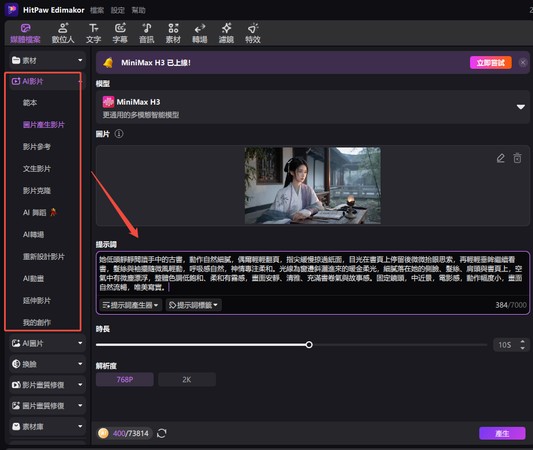Image resolution: width=533 pixels, height=450 pixels.
Task: Click the 384/7000 character count
Action: (x=511, y=305)
